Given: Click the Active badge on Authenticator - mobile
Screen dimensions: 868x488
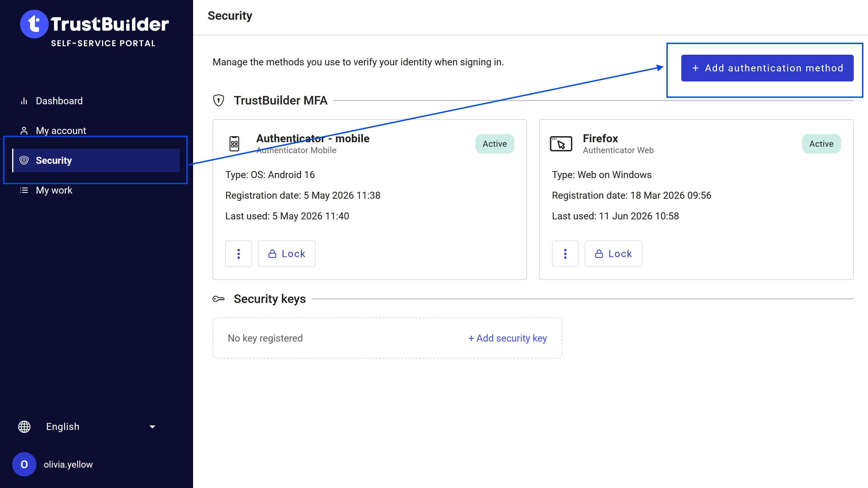Looking at the screenshot, I should point(495,144).
